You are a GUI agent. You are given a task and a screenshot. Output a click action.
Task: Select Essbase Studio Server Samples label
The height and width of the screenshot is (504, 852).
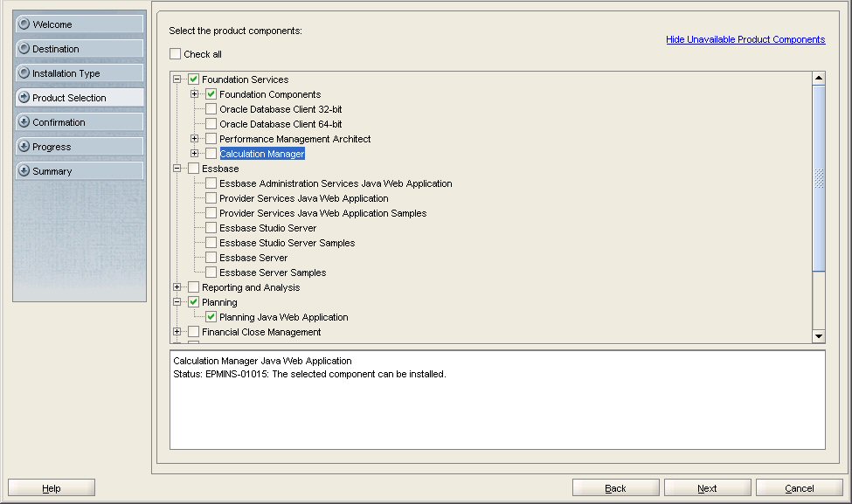click(287, 243)
